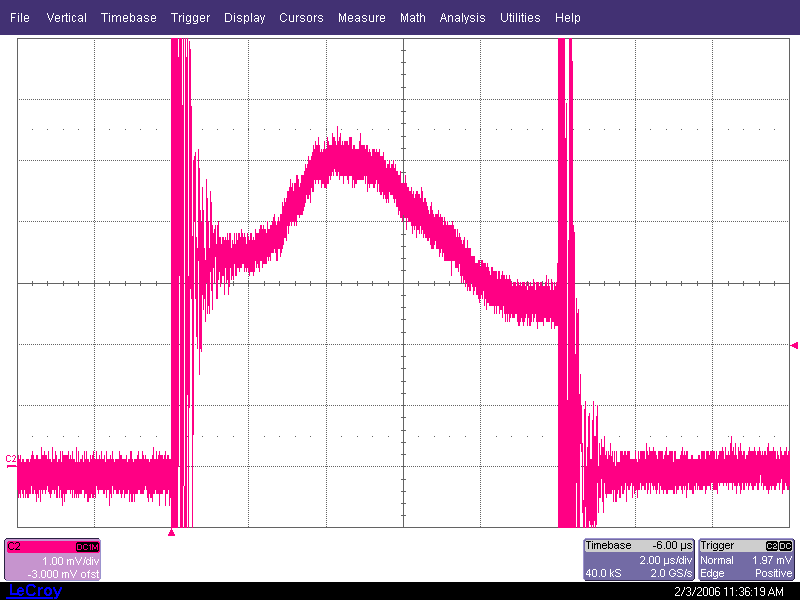Open the Trigger descriptor box
Viewport: 800px width, 600px height.
pos(746,560)
